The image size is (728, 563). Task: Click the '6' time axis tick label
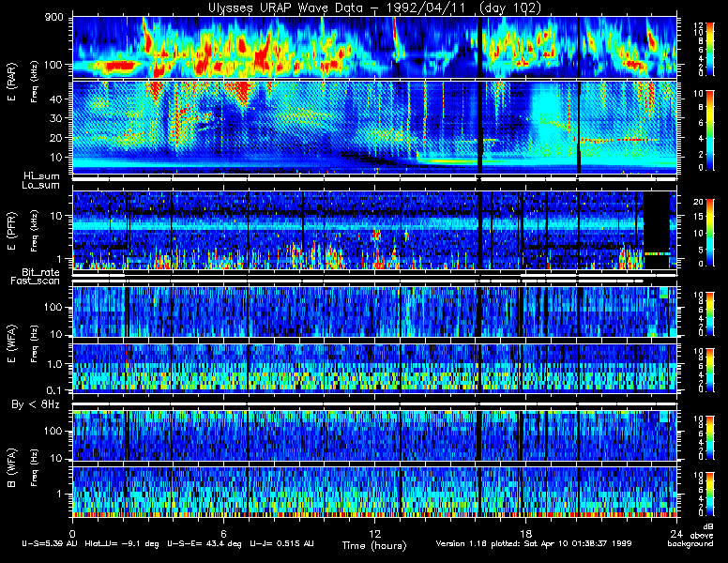223,533
